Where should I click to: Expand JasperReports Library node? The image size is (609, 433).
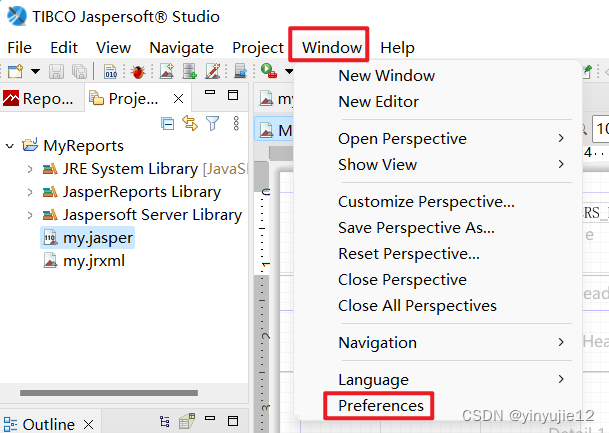pyautogui.click(x=30, y=192)
